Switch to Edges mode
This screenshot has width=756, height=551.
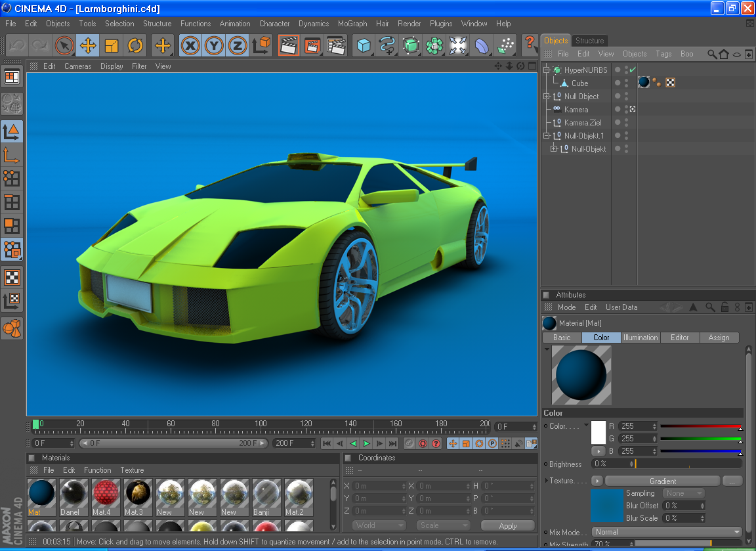[x=12, y=202]
